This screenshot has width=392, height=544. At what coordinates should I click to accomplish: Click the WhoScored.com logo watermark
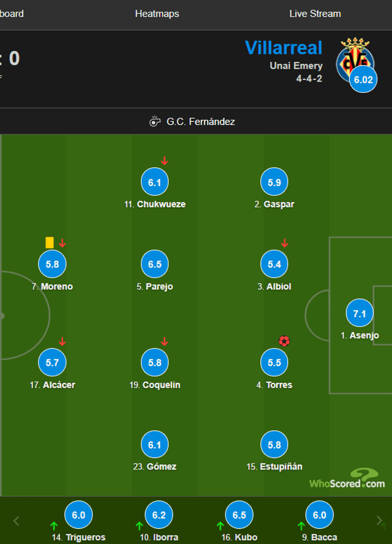pos(347,480)
